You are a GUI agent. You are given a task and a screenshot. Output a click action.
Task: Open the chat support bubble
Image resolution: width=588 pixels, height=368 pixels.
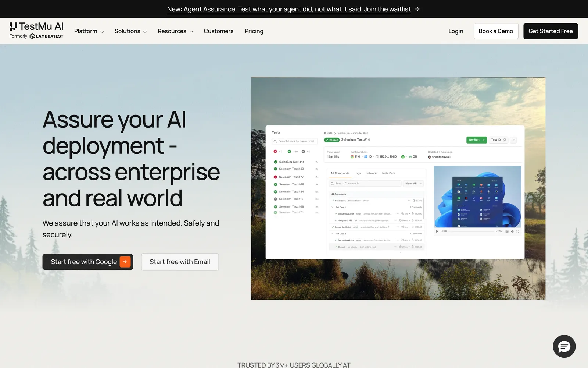coord(564,346)
